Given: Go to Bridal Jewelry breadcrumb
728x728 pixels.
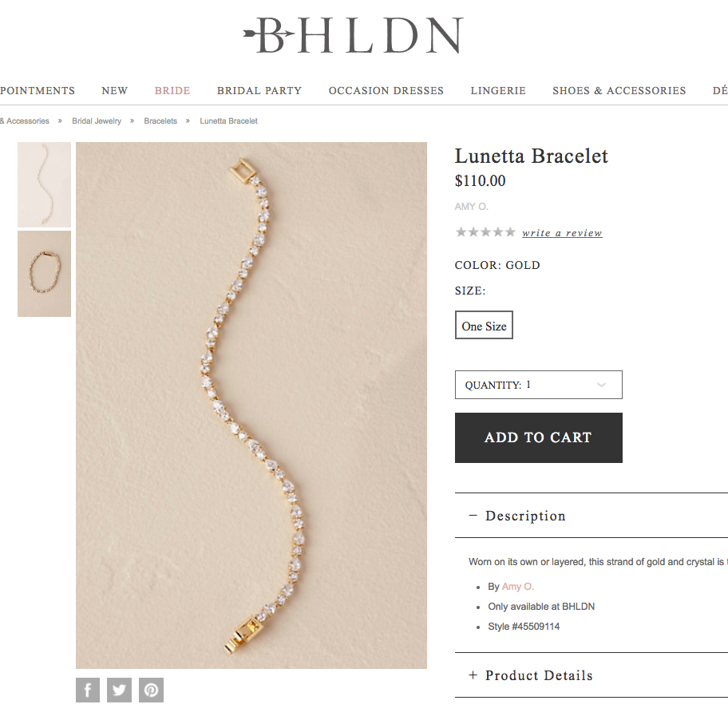Looking at the screenshot, I should pos(96,121).
